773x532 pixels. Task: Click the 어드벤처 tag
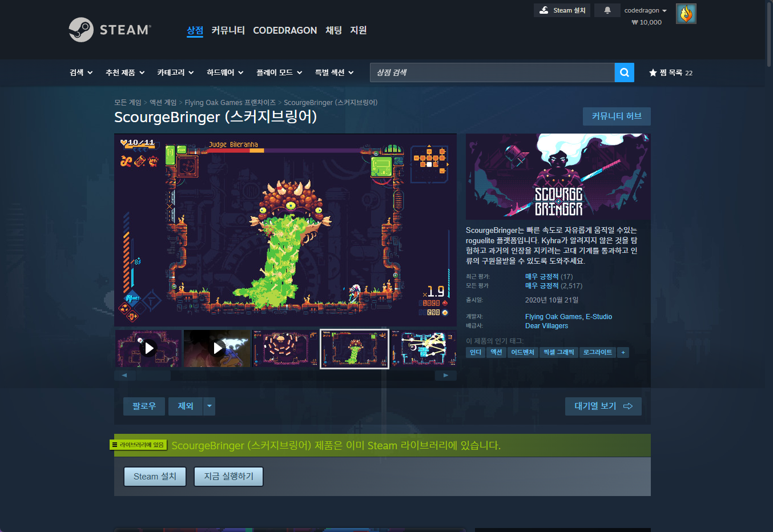(522, 352)
